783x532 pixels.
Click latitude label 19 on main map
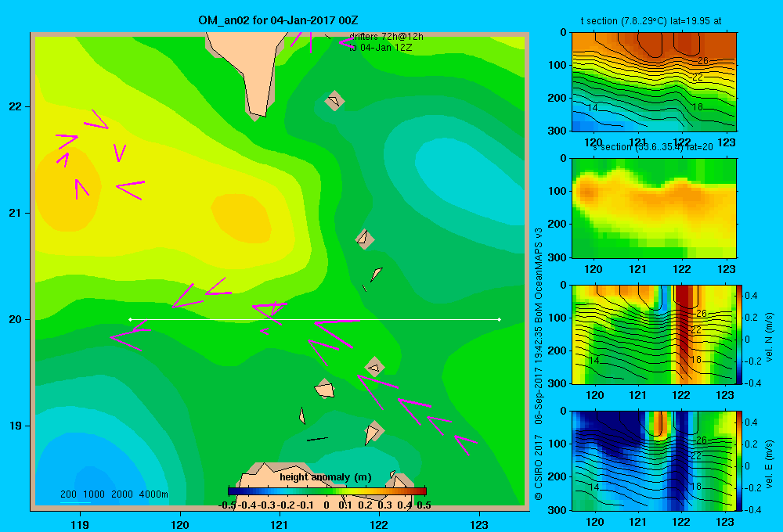coord(16,426)
